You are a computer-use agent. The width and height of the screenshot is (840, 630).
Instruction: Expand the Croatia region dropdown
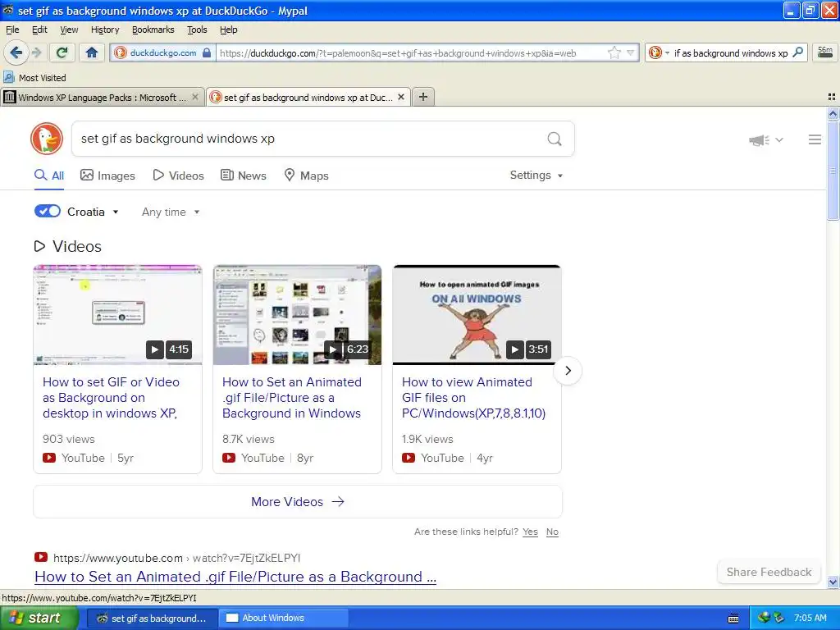click(x=93, y=212)
